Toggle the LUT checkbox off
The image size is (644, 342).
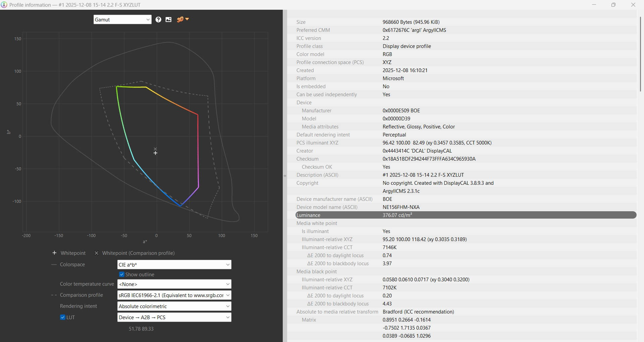click(63, 317)
